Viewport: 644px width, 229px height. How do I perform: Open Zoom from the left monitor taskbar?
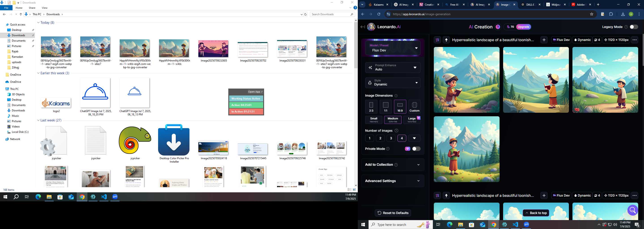click(115, 197)
